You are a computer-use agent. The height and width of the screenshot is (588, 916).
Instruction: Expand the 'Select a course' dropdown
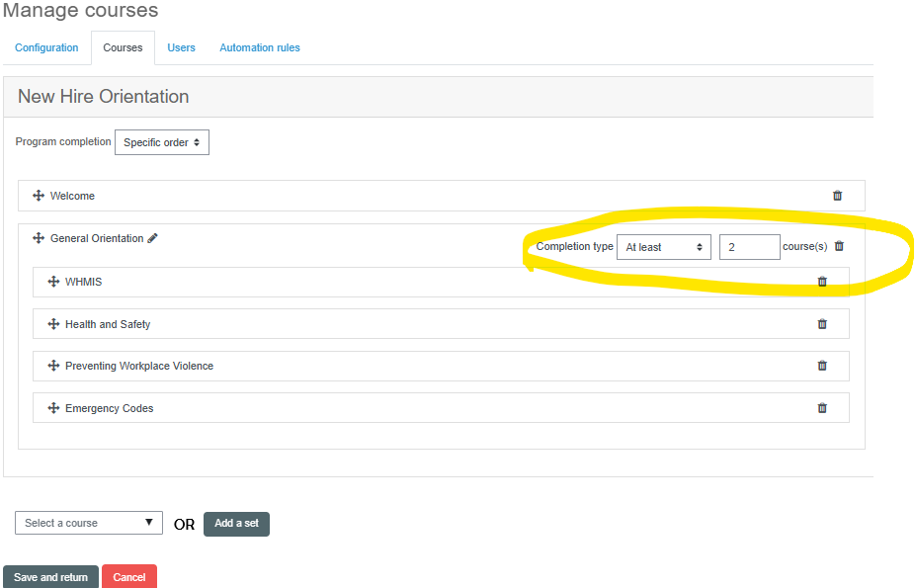89,523
